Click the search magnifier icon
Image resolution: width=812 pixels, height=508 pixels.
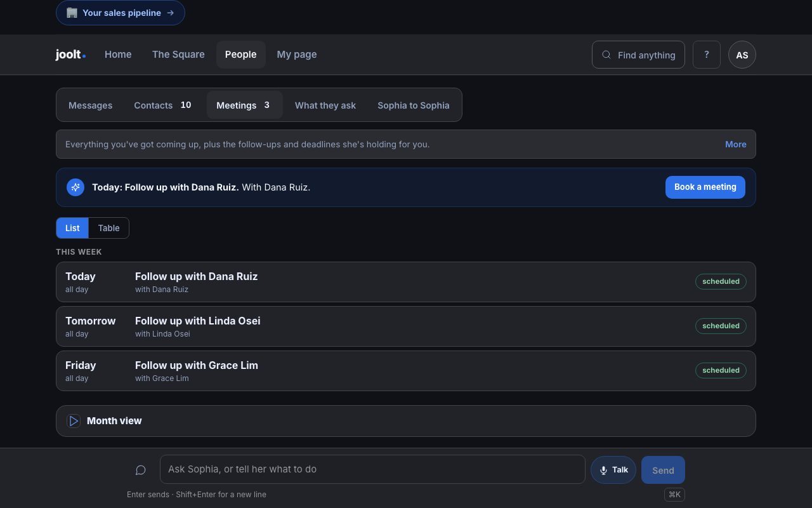[606, 55]
